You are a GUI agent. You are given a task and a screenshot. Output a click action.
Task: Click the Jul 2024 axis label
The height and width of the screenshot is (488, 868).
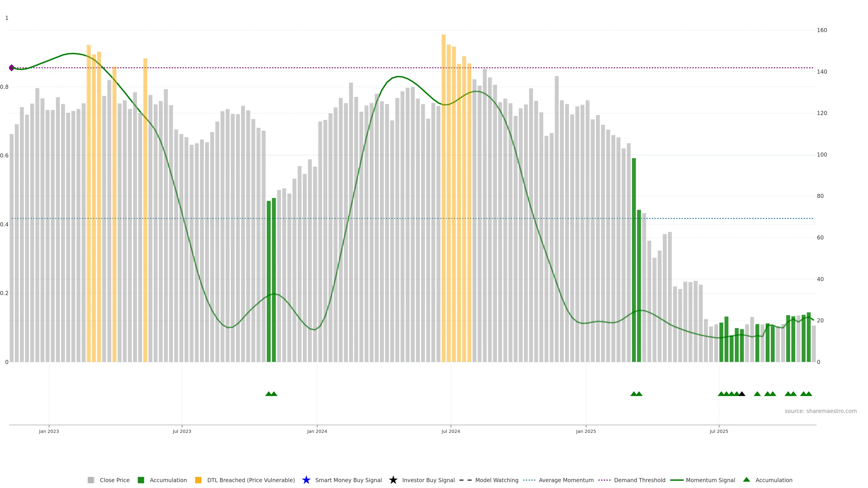click(x=451, y=431)
